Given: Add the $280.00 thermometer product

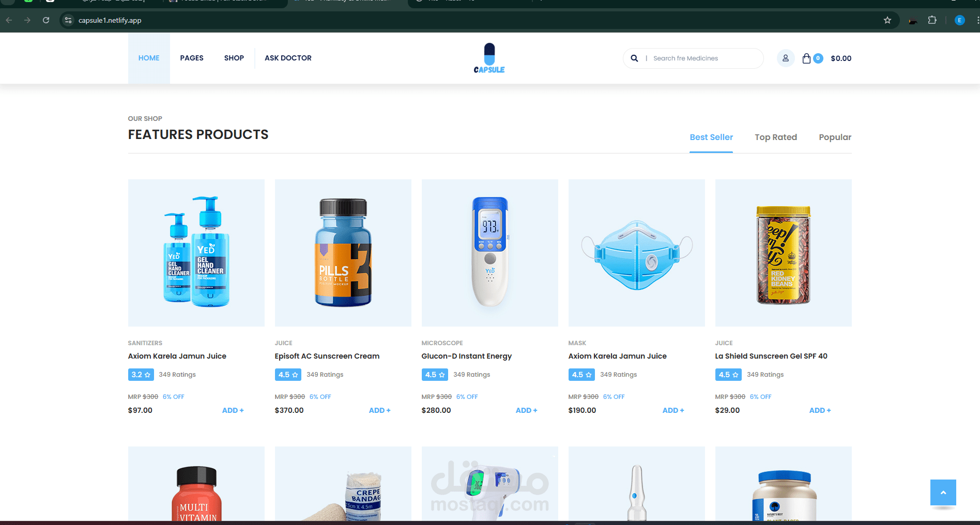Looking at the screenshot, I should [x=526, y=410].
